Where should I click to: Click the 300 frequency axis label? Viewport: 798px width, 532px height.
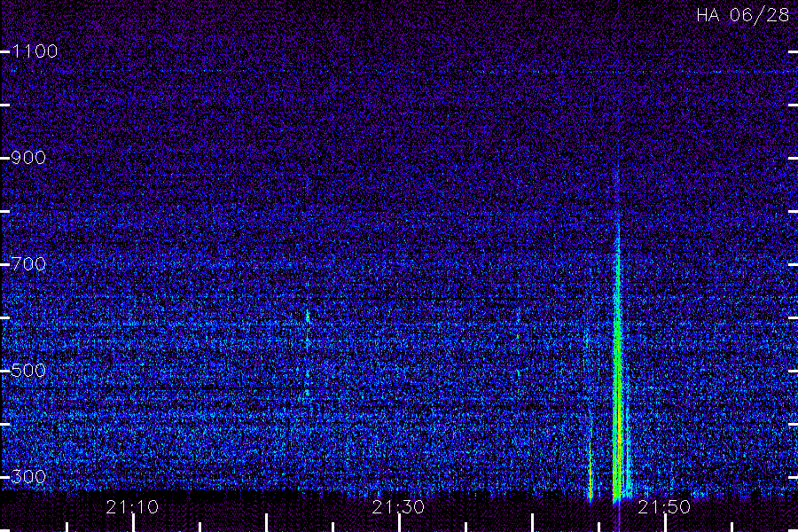point(28,476)
